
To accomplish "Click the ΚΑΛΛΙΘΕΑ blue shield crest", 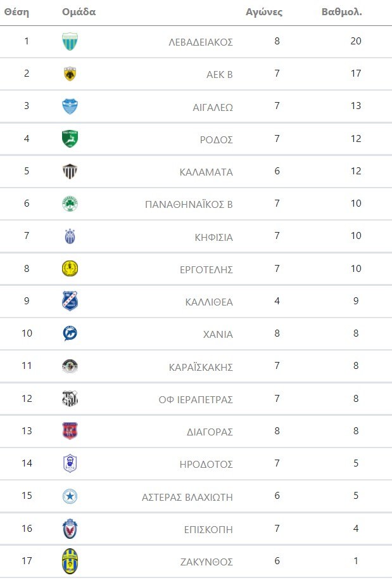I will coord(70,301).
